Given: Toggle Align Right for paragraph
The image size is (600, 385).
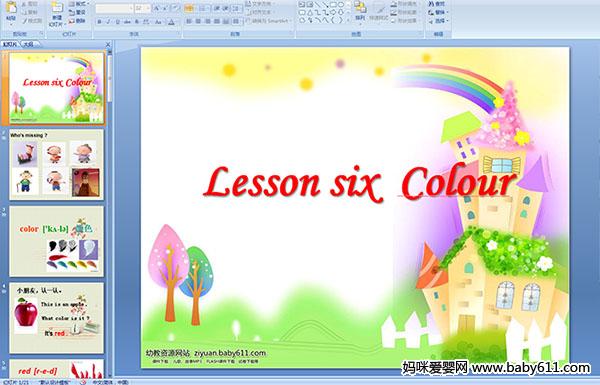Looking at the screenshot, I should 207,21.
